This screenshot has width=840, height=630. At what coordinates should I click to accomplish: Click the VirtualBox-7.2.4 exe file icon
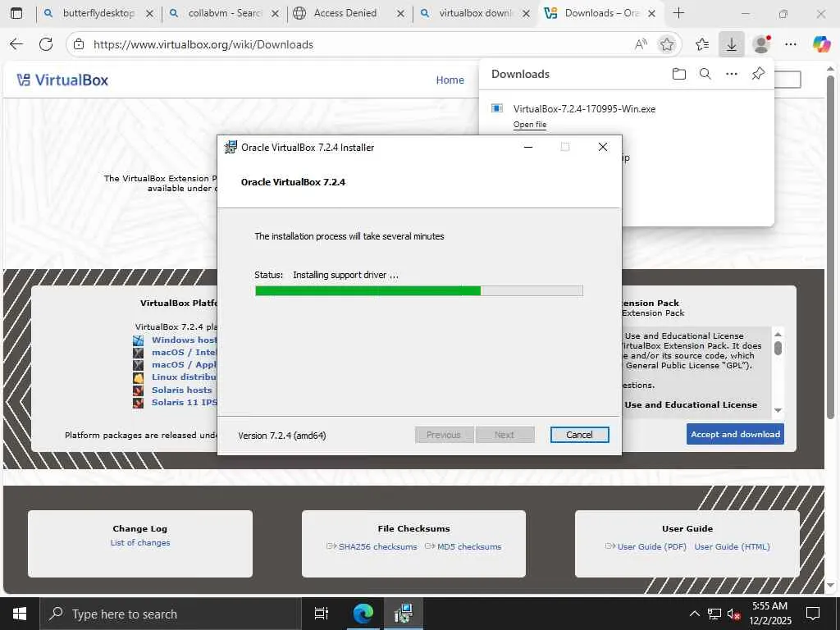[x=497, y=109]
